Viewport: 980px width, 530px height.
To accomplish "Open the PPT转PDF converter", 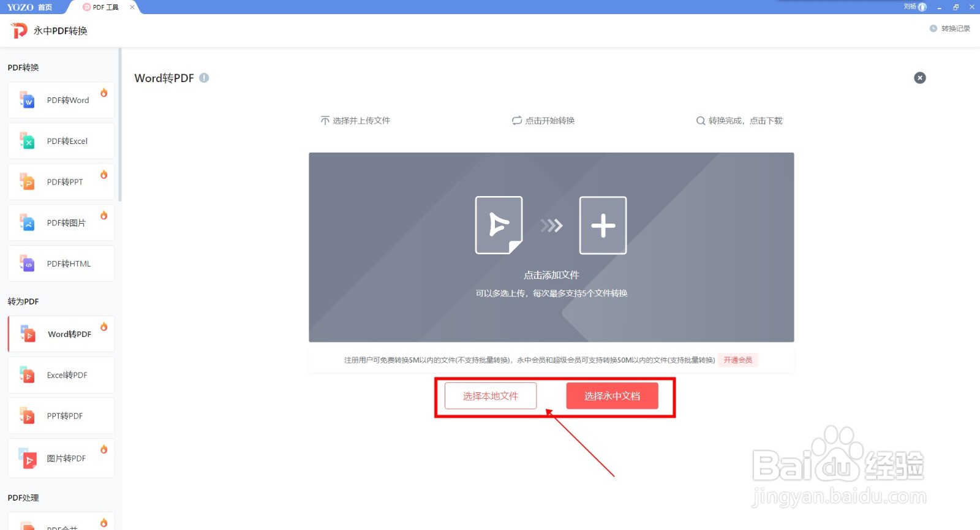I will 61,415.
